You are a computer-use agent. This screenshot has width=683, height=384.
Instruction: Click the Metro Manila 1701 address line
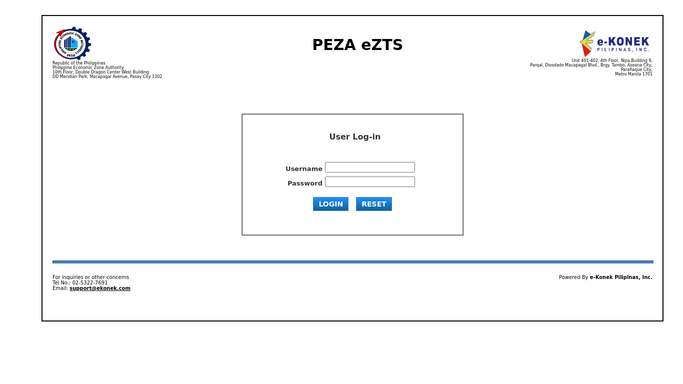coord(634,74)
